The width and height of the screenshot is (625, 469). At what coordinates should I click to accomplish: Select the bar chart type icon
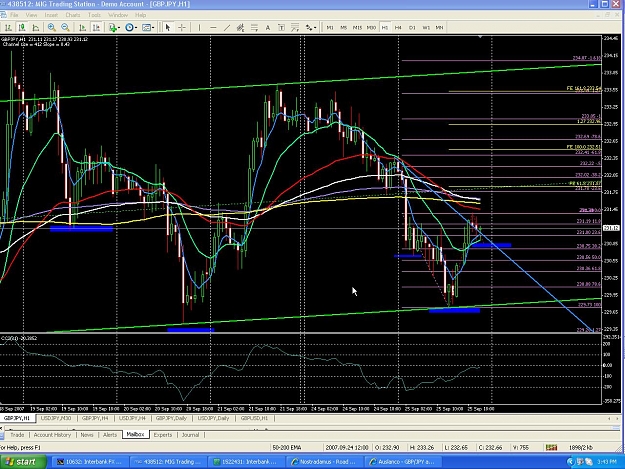click(x=8, y=27)
